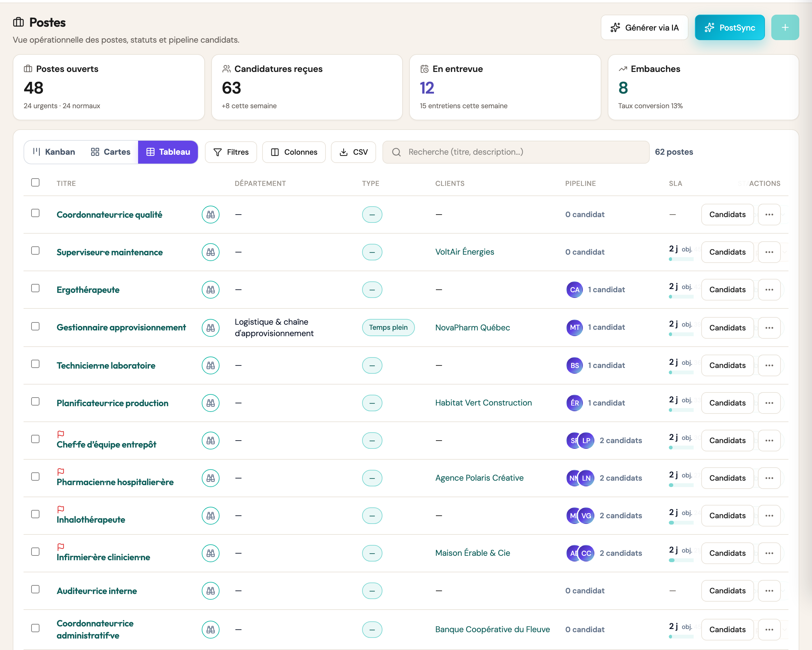This screenshot has height=650, width=812.
Task: Toggle the select-all checkbox in table header
Action: [x=35, y=183]
